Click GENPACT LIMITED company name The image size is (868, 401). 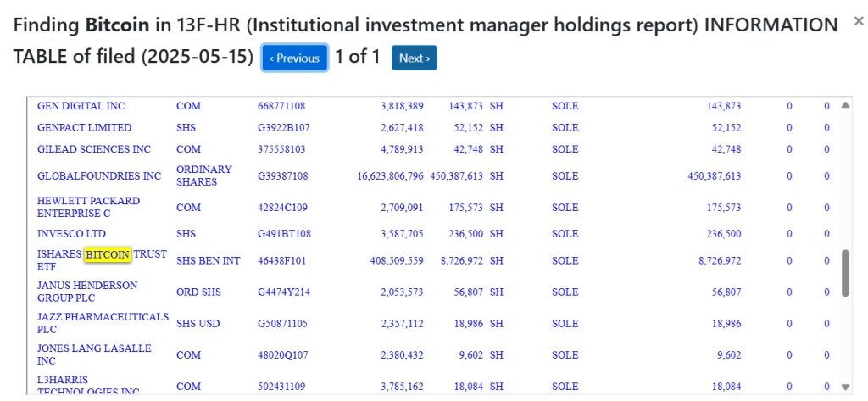(84, 128)
